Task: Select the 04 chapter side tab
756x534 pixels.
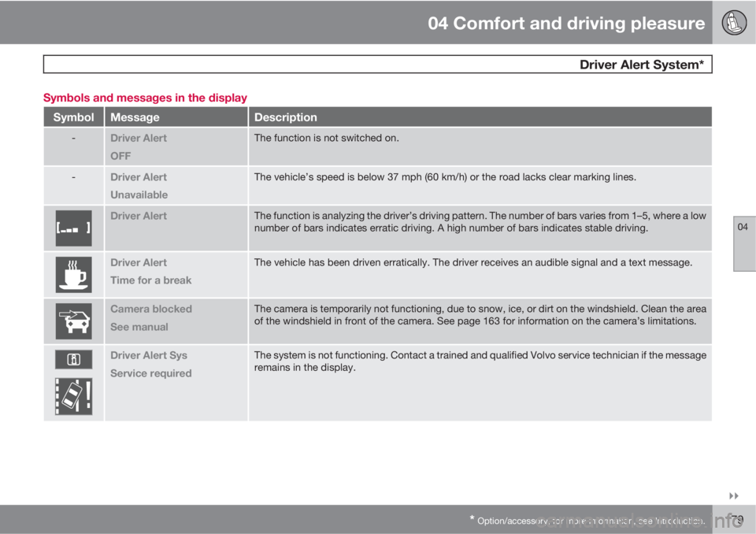Action: (x=744, y=243)
